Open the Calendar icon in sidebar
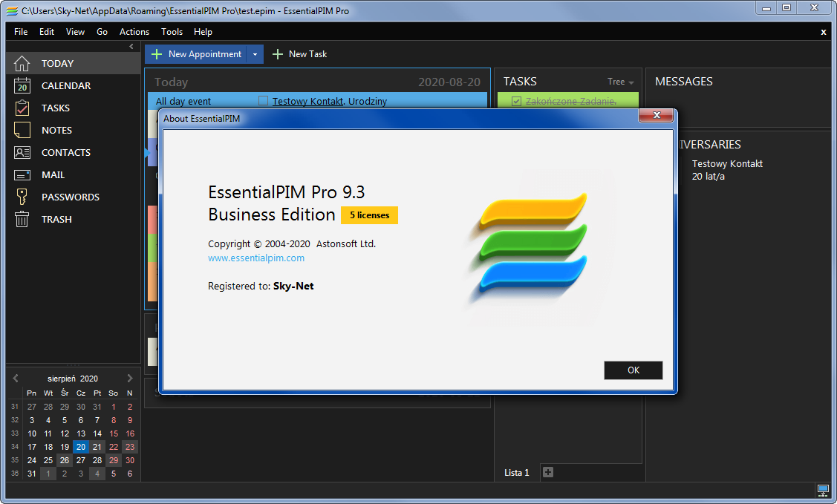The width and height of the screenshot is (837, 504). point(22,86)
